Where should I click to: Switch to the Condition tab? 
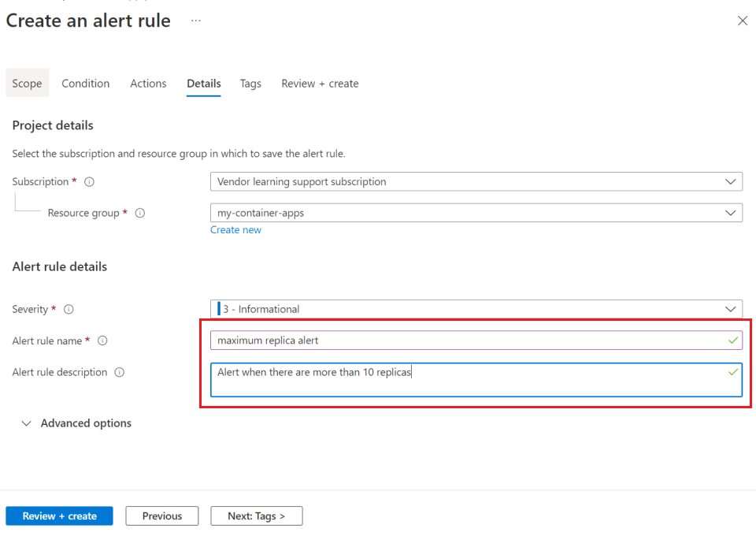tap(85, 83)
